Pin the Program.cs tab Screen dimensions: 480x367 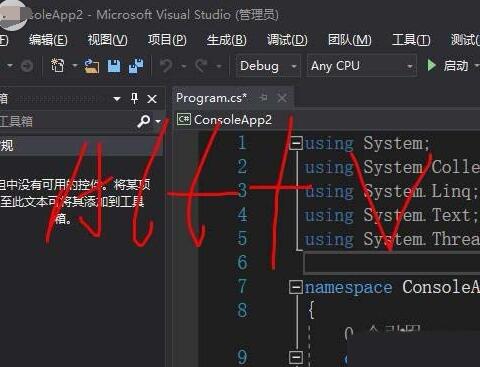263,98
